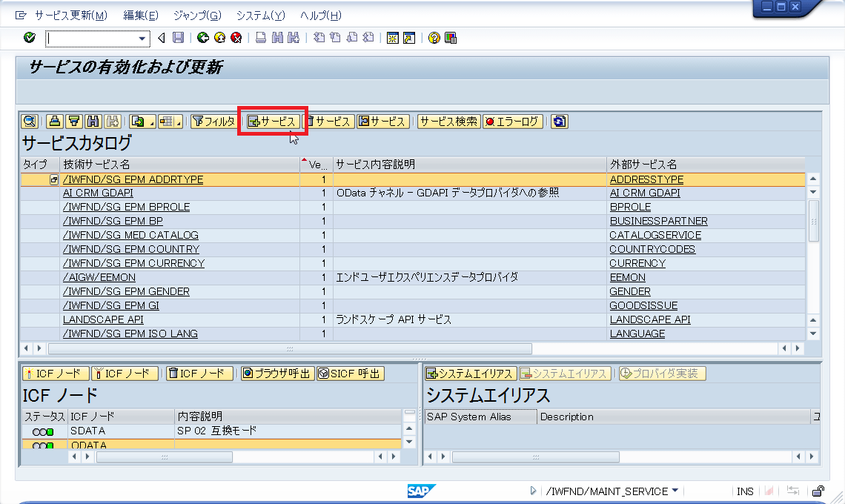Screen dimensions: 845x504
Task: Sort descending in the service catalog toolbar
Action: click(x=74, y=122)
